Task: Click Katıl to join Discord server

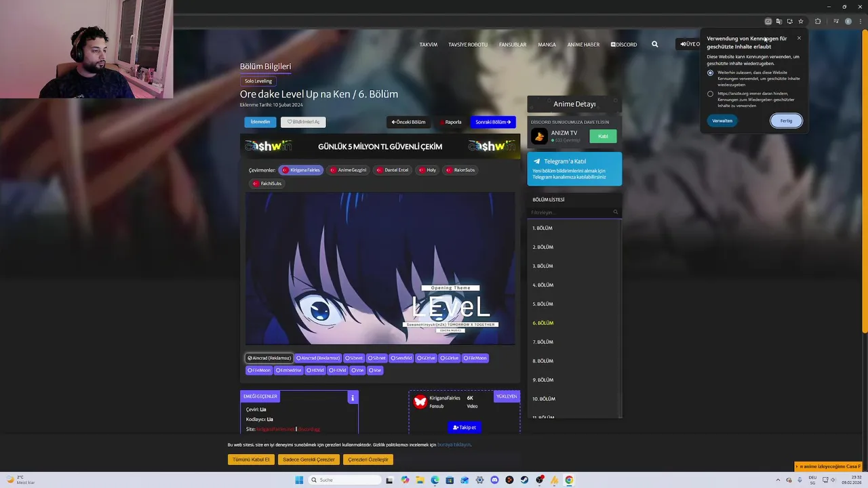Action: click(x=603, y=136)
